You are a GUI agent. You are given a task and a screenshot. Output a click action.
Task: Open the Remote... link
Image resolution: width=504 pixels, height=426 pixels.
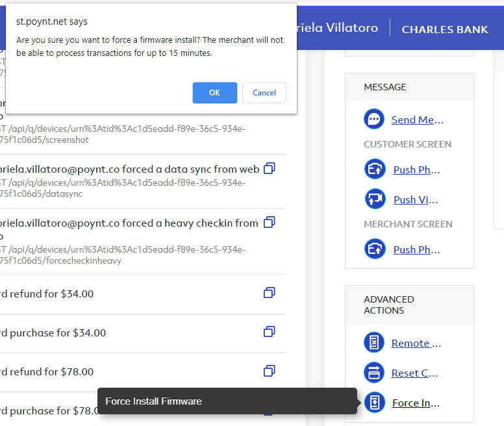(416, 343)
